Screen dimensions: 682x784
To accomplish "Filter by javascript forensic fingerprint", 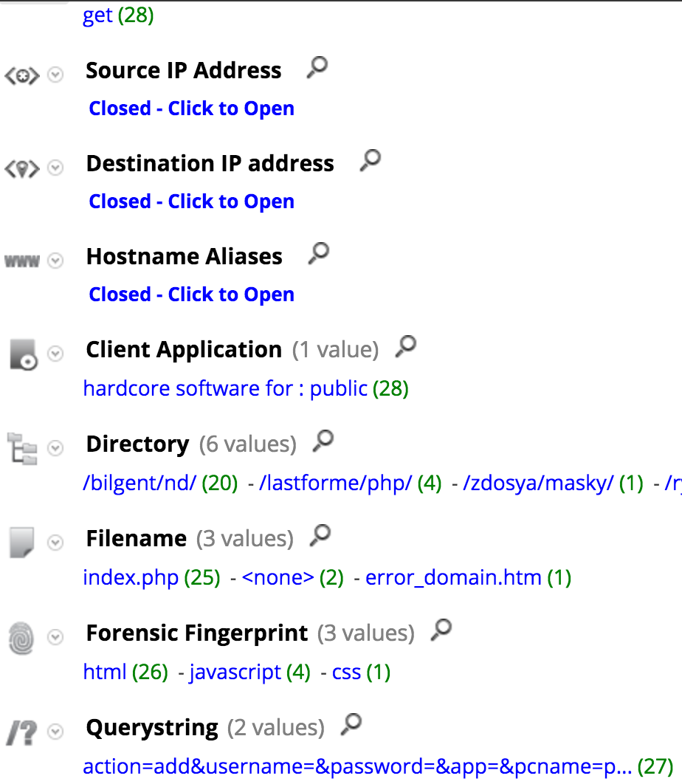I will pyautogui.click(x=235, y=673).
